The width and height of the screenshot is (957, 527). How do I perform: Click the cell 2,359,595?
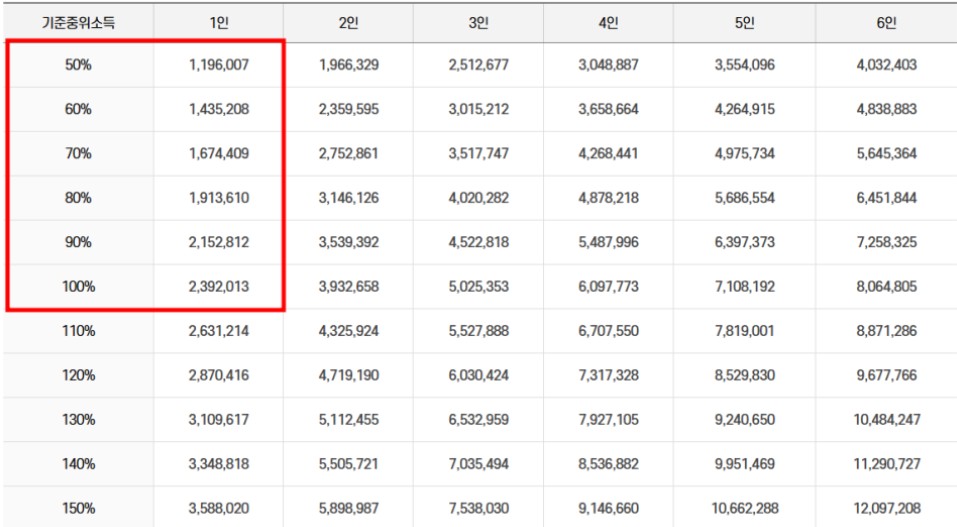(348, 109)
